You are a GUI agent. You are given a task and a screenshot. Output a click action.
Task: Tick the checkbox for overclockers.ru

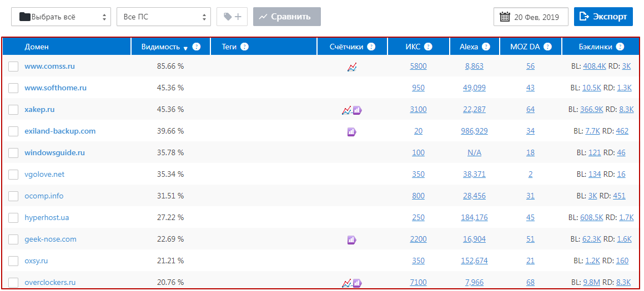pos(13,283)
